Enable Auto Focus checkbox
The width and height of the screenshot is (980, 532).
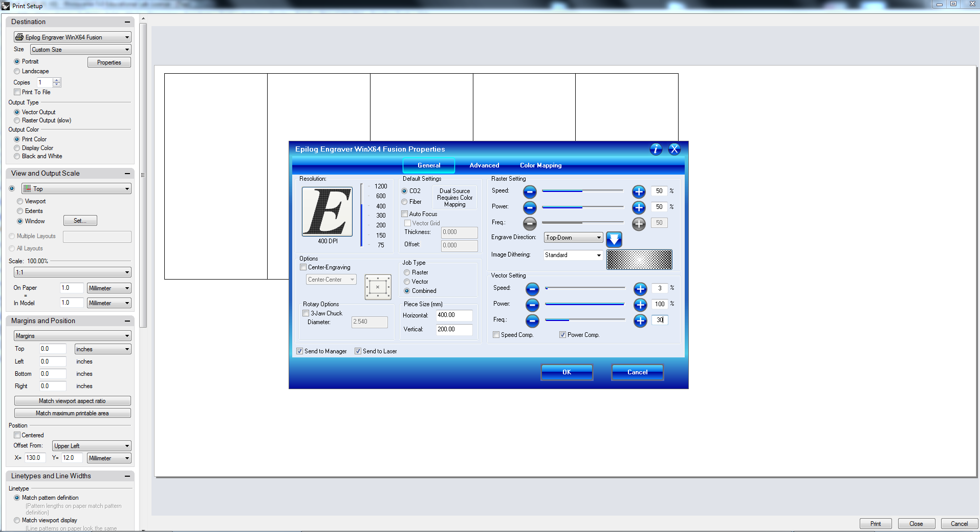[x=404, y=214]
